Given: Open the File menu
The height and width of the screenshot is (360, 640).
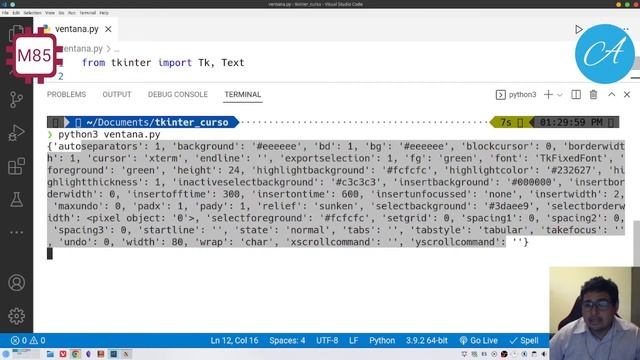Looking at the screenshot, I should (5, 13).
